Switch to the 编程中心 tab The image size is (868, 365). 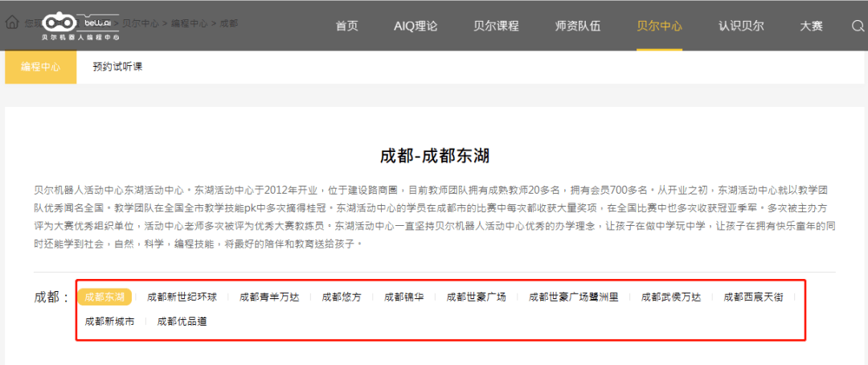click(x=41, y=67)
